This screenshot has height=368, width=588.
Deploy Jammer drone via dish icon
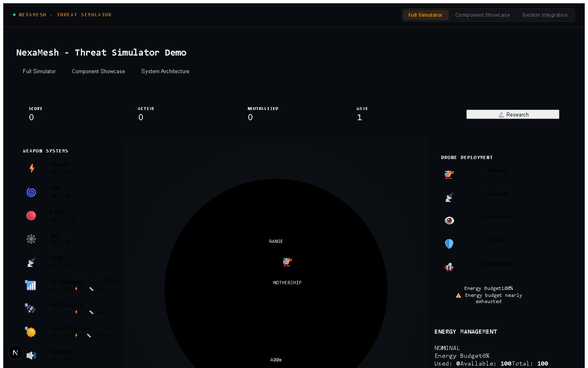pyautogui.click(x=449, y=197)
